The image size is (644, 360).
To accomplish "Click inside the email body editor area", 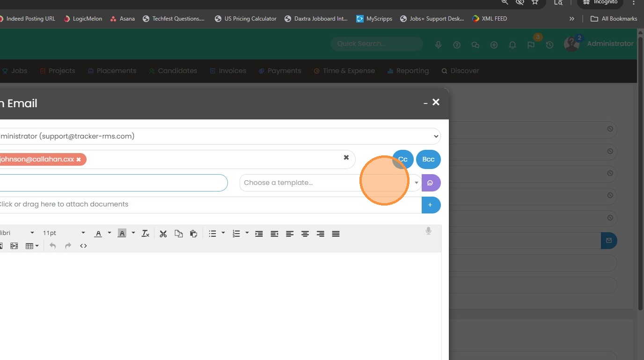I will tap(220, 306).
